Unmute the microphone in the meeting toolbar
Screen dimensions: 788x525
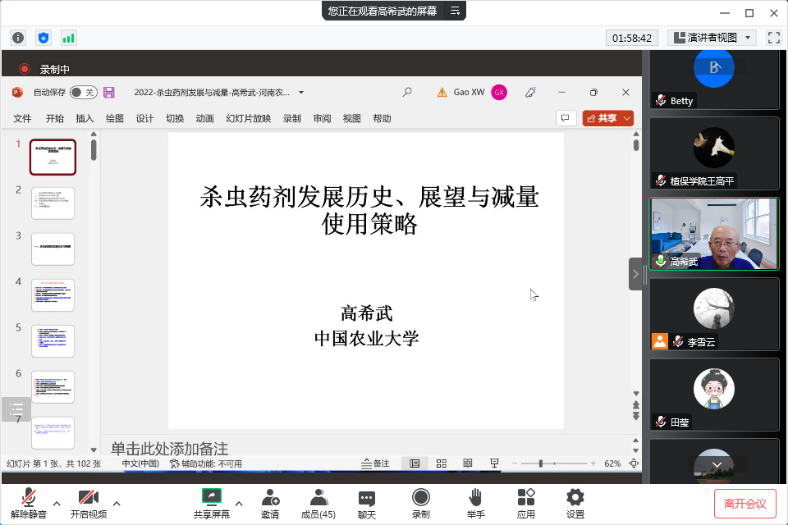(x=29, y=498)
